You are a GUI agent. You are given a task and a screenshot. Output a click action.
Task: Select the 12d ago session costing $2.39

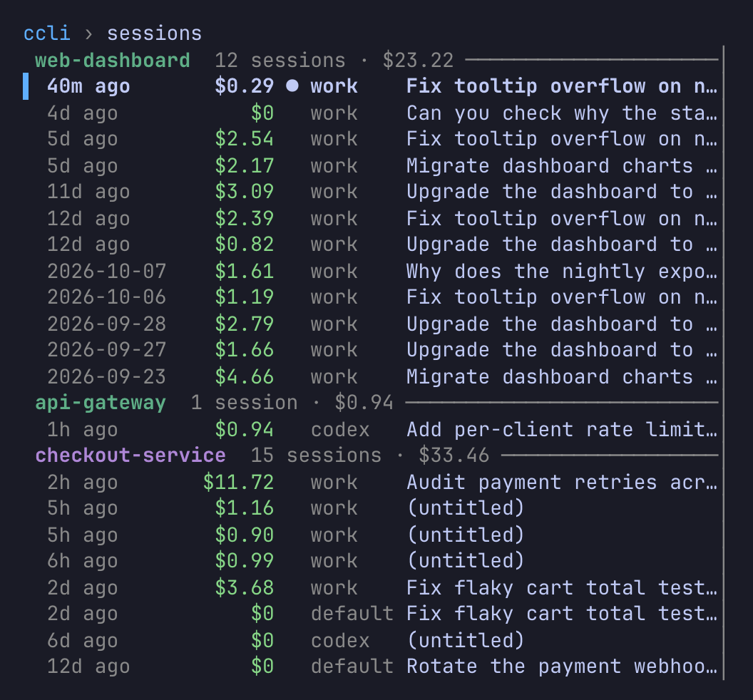point(370,218)
